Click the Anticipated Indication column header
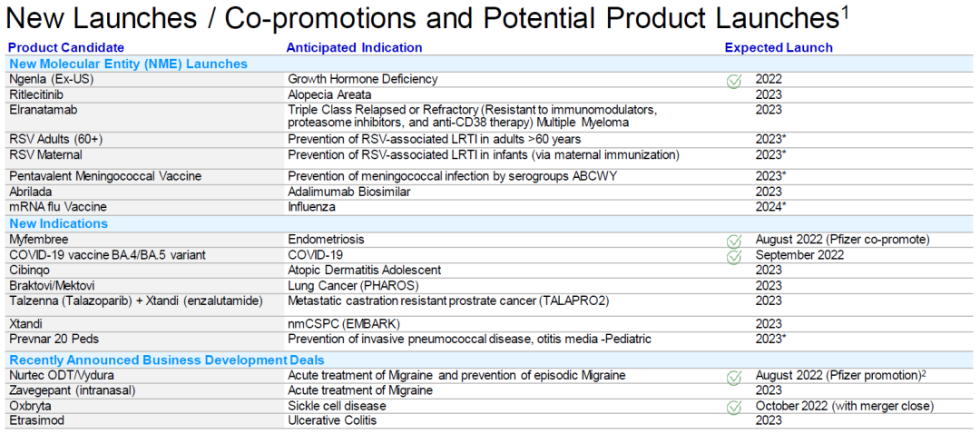Screen dimensions: 980x434 tap(354, 47)
